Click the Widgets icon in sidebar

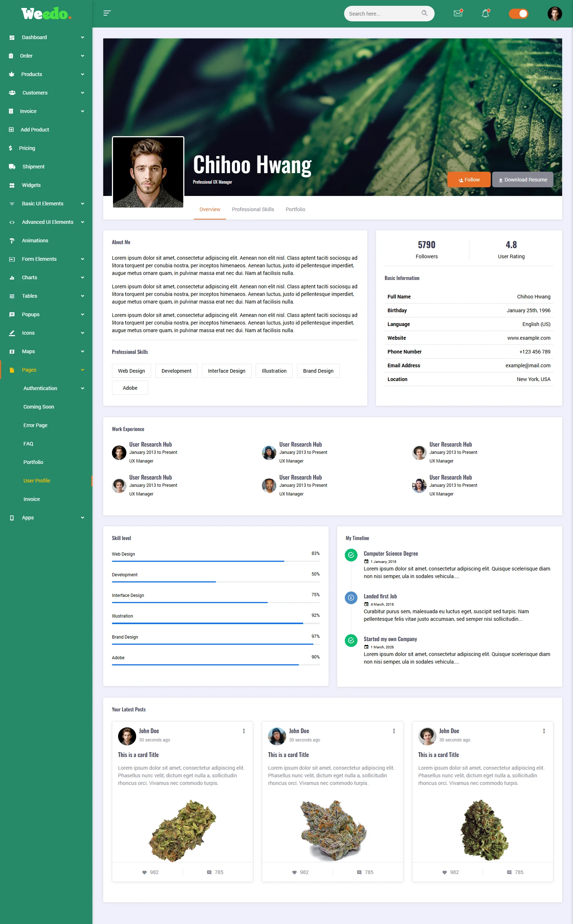(x=12, y=185)
